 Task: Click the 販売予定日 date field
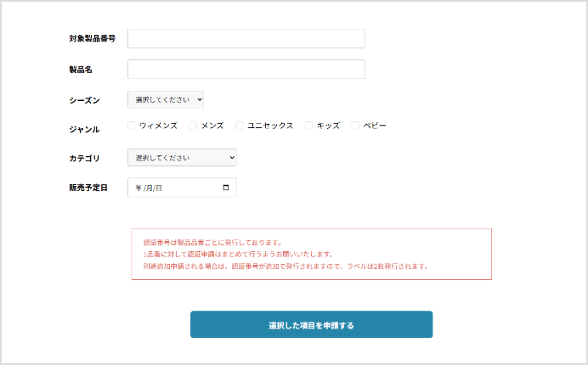click(x=182, y=188)
